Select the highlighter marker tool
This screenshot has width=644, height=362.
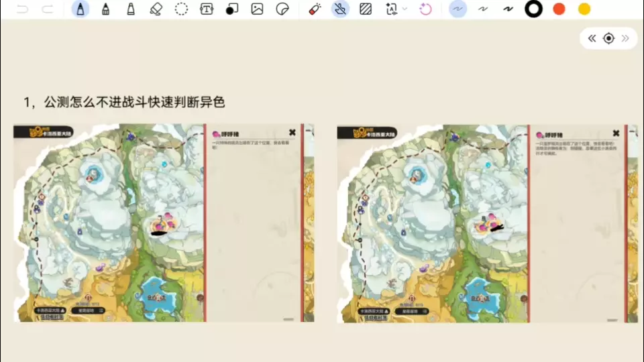point(131,9)
